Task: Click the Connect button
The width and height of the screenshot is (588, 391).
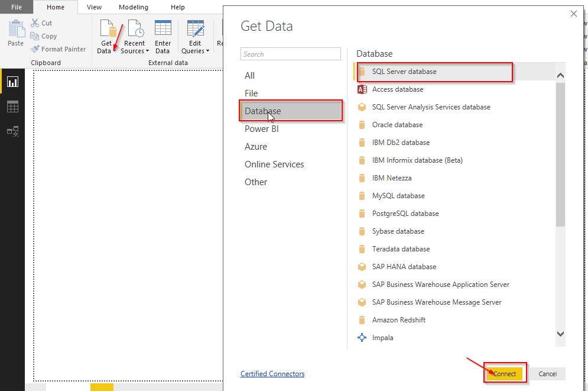Action: point(505,374)
